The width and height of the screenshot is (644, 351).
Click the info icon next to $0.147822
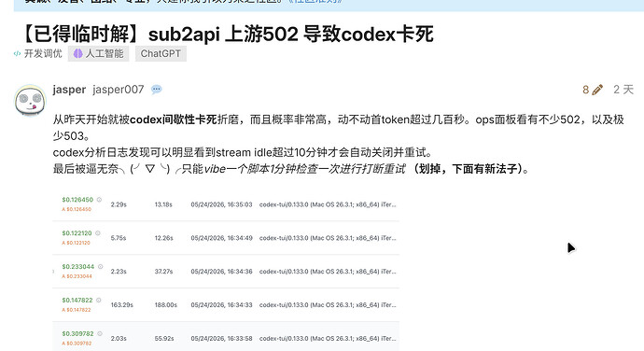[x=99, y=300]
